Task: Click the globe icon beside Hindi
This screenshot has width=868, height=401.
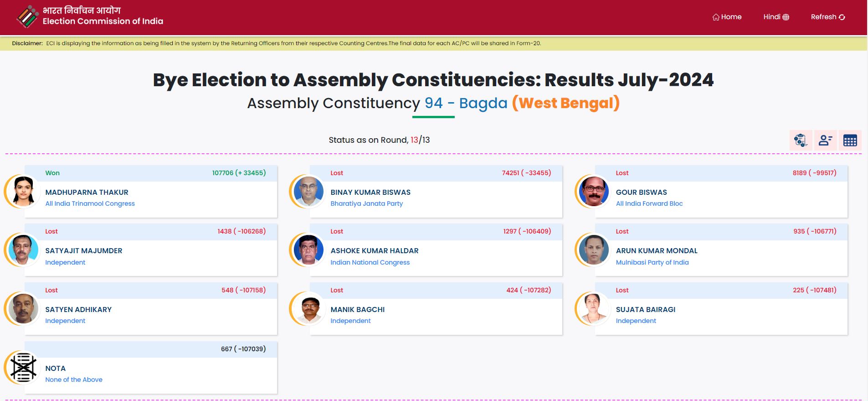Action: (x=786, y=17)
